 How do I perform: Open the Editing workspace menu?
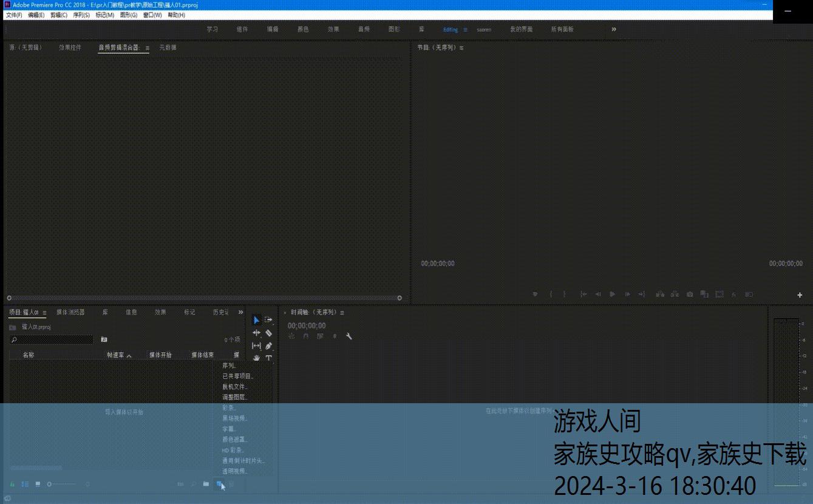(465, 29)
